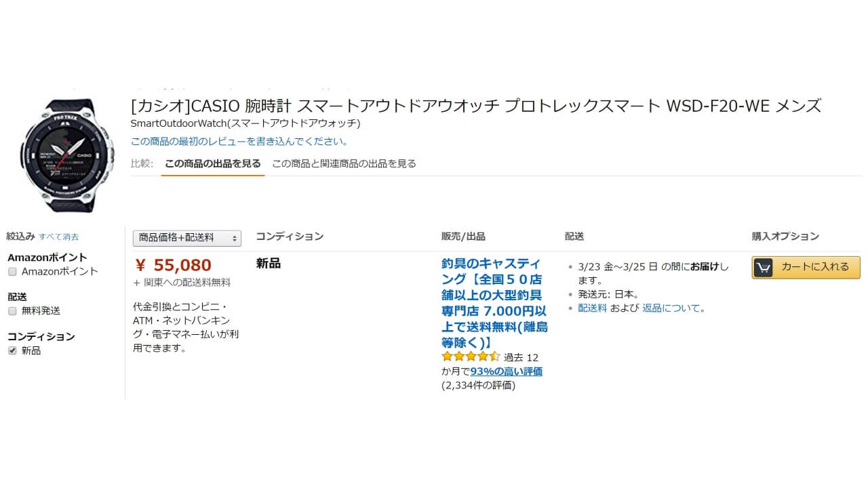Viewport: 868px width, 488px height.
Task: Open the 商品価格+配送料 sort dropdown
Action: (187, 238)
